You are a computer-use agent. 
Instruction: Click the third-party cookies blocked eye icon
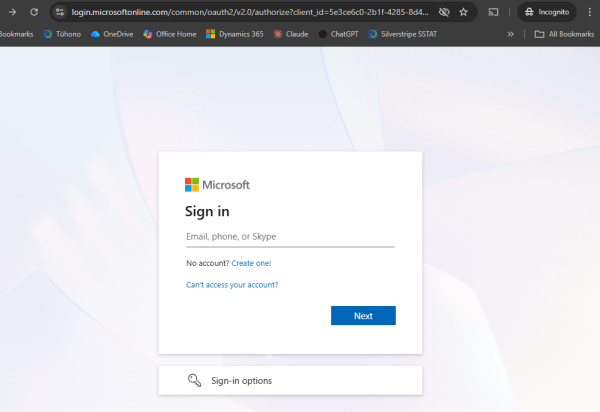(x=444, y=12)
